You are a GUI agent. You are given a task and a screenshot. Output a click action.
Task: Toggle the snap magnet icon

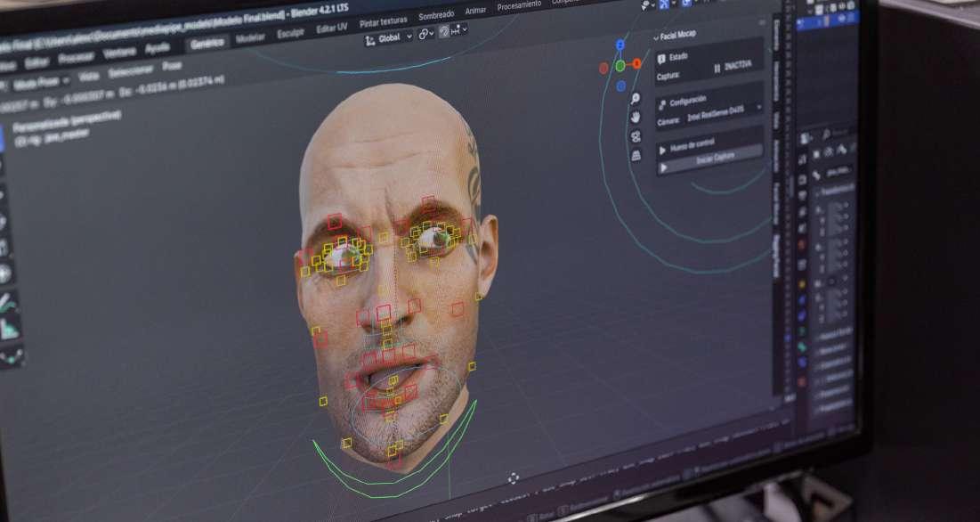(444, 31)
